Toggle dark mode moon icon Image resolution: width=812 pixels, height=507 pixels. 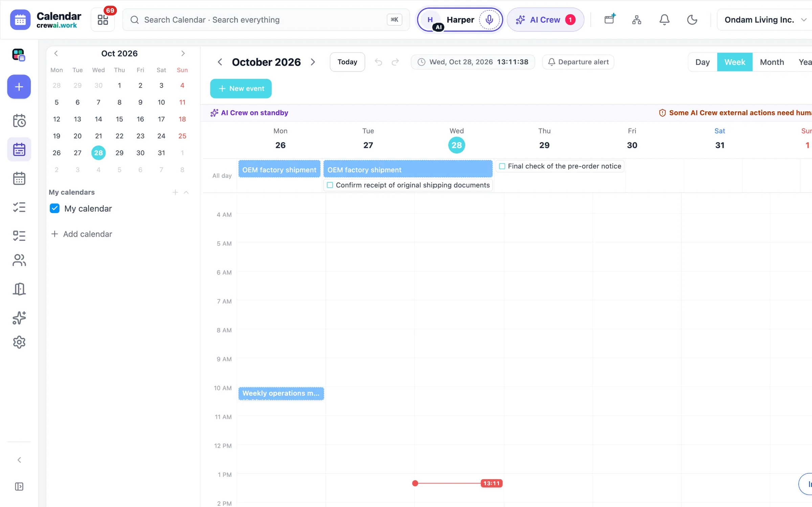pyautogui.click(x=692, y=20)
